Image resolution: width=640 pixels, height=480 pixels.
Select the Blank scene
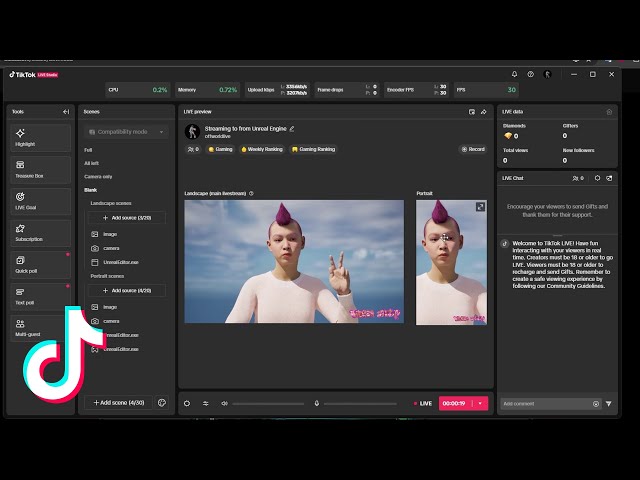90,190
